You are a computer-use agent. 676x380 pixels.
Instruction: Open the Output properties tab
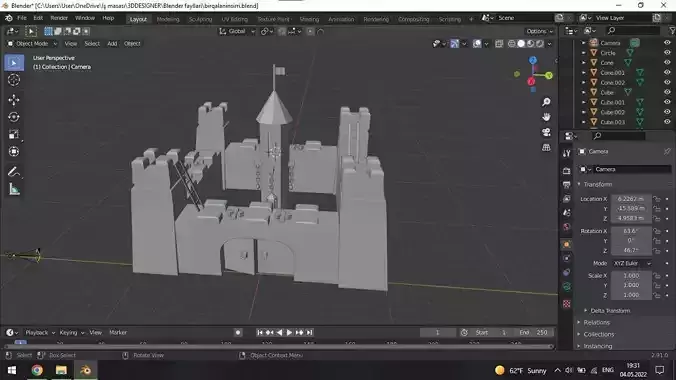click(x=566, y=185)
